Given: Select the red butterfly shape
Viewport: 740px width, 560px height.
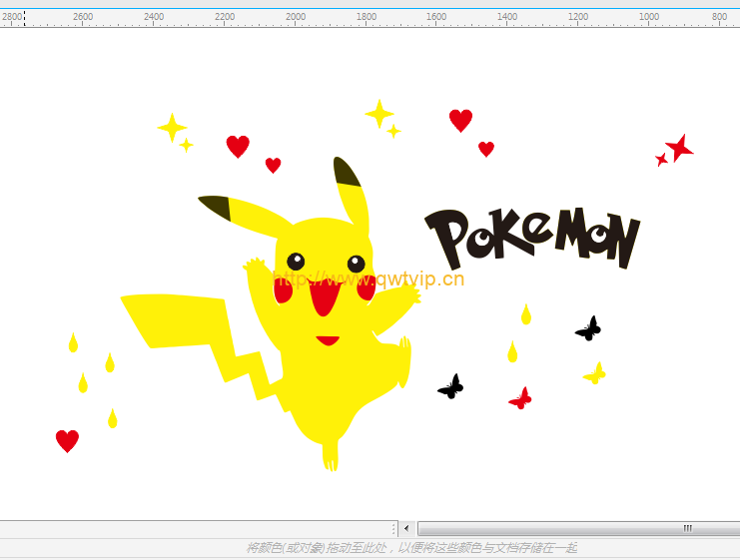Looking at the screenshot, I should click(520, 398).
